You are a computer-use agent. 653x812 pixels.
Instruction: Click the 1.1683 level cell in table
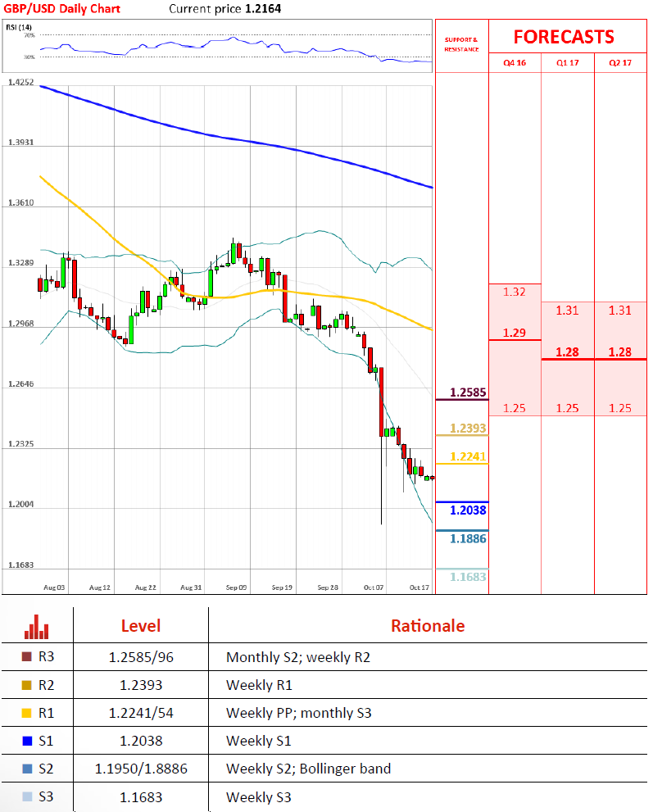141,797
